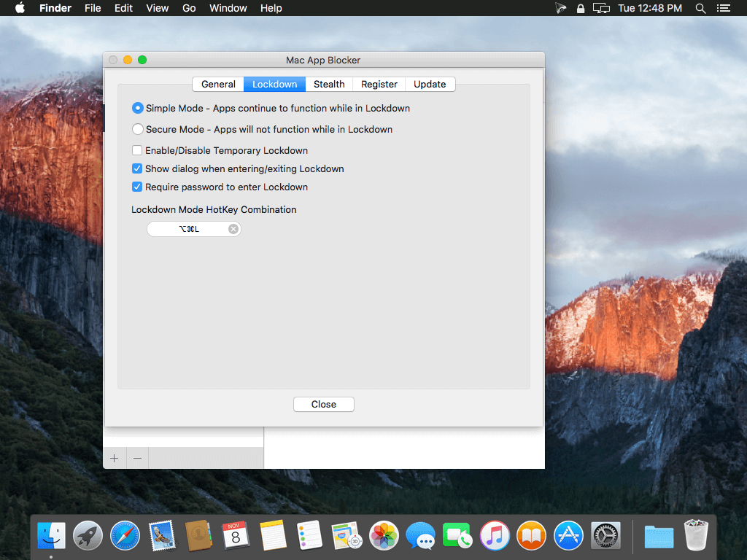747x560 pixels.
Task: Launch Launchpad from the Dock
Action: coord(88,535)
